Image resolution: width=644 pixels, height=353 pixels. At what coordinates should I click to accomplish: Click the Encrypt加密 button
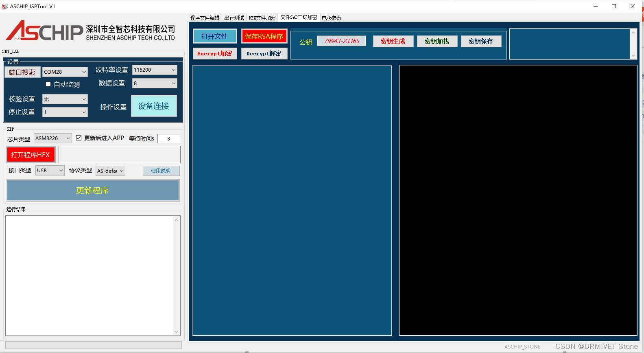tap(215, 53)
